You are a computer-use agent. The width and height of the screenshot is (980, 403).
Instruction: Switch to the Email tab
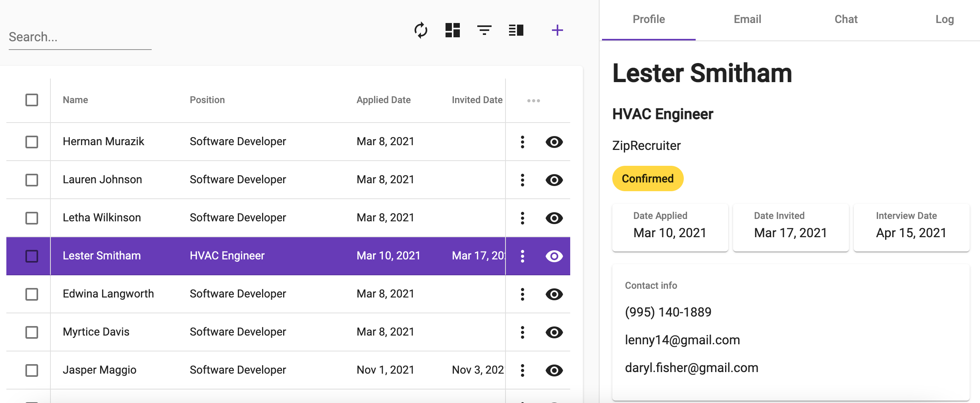coord(747,19)
